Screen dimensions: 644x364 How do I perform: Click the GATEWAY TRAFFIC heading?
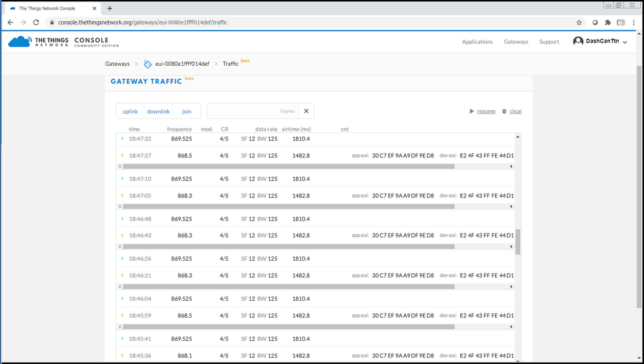pyautogui.click(x=146, y=81)
